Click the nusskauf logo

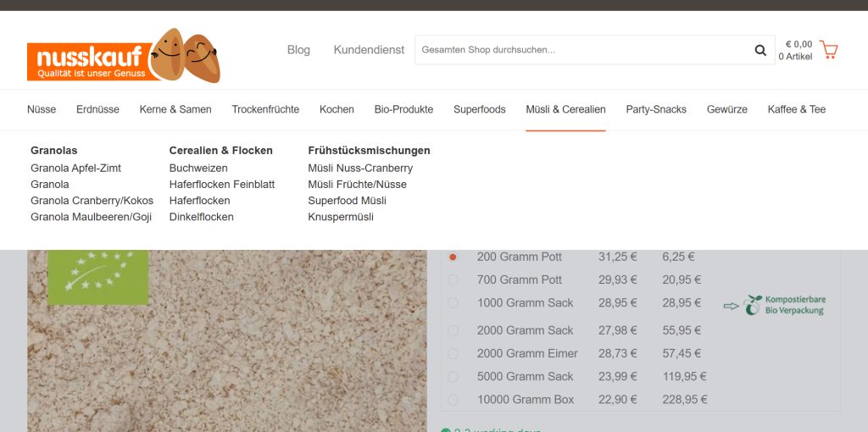(x=123, y=57)
